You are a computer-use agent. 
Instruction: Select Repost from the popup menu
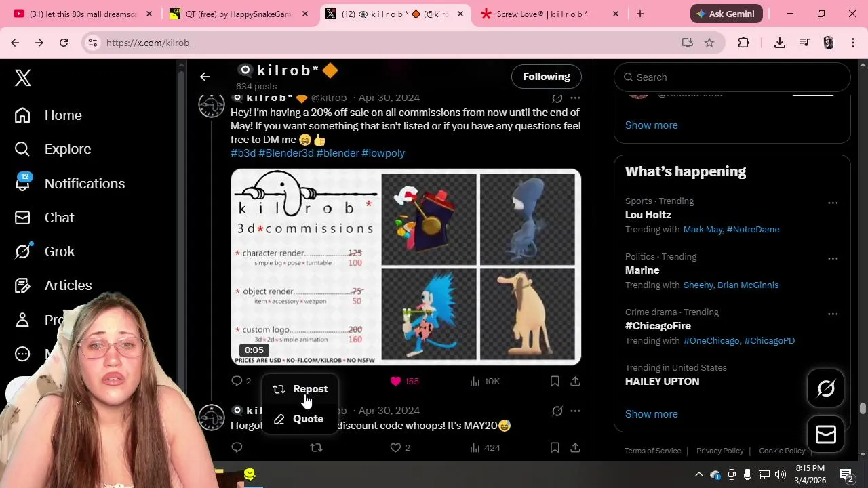coord(300,389)
